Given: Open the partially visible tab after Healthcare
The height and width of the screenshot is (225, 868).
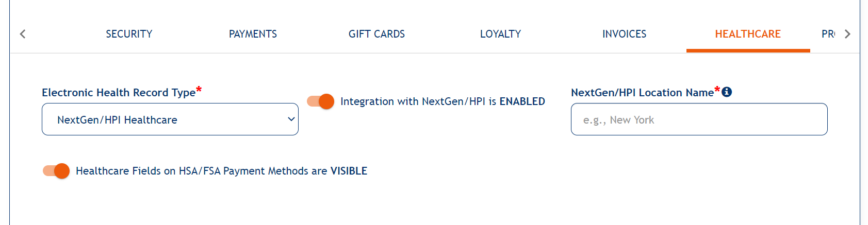Looking at the screenshot, I should pyautogui.click(x=828, y=34).
